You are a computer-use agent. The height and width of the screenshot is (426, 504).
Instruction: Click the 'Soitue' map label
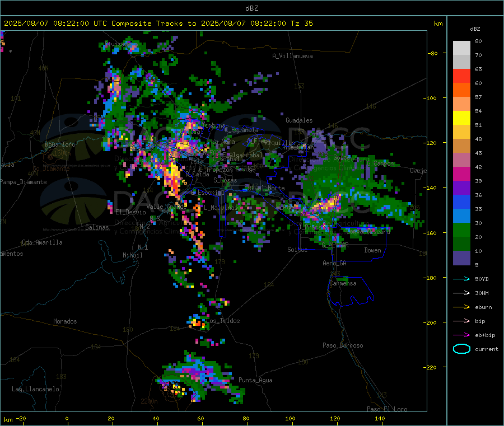(297, 250)
